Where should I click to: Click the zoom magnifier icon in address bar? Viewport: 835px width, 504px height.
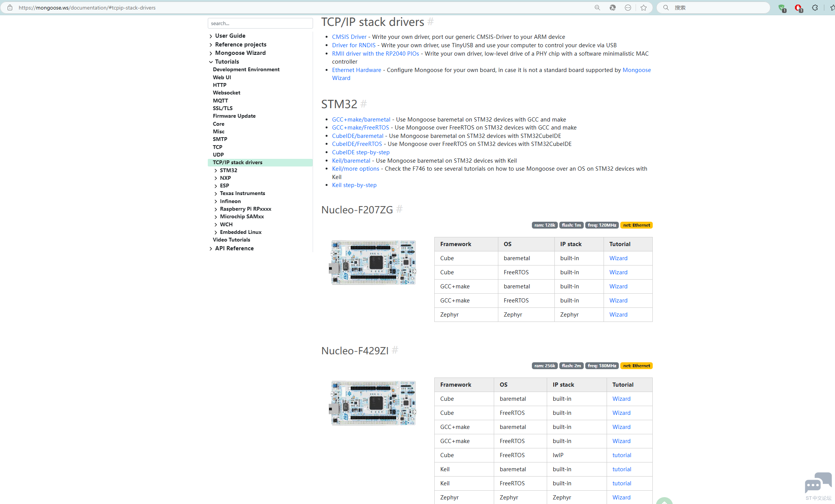coord(597,8)
